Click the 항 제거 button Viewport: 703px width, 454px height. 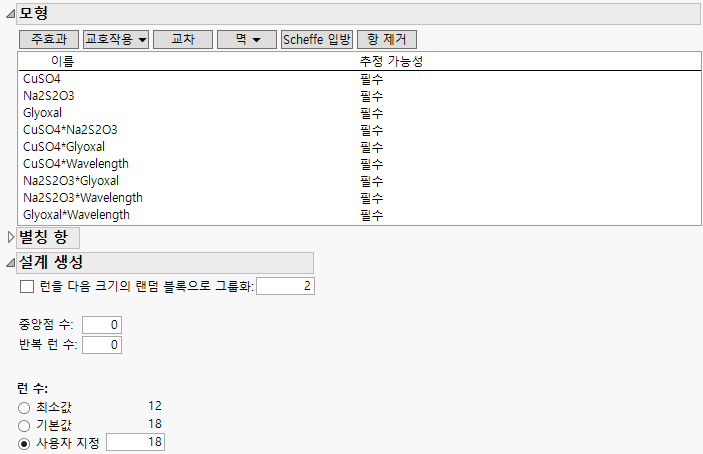click(x=387, y=39)
